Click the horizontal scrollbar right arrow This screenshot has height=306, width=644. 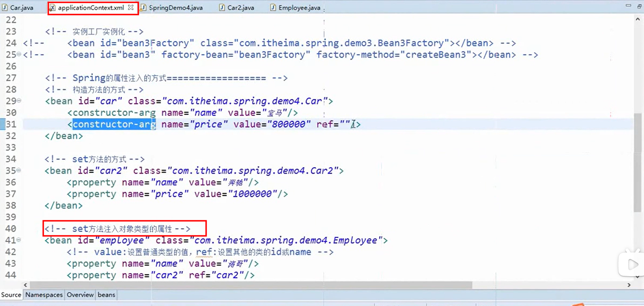[x=629, y=285]
